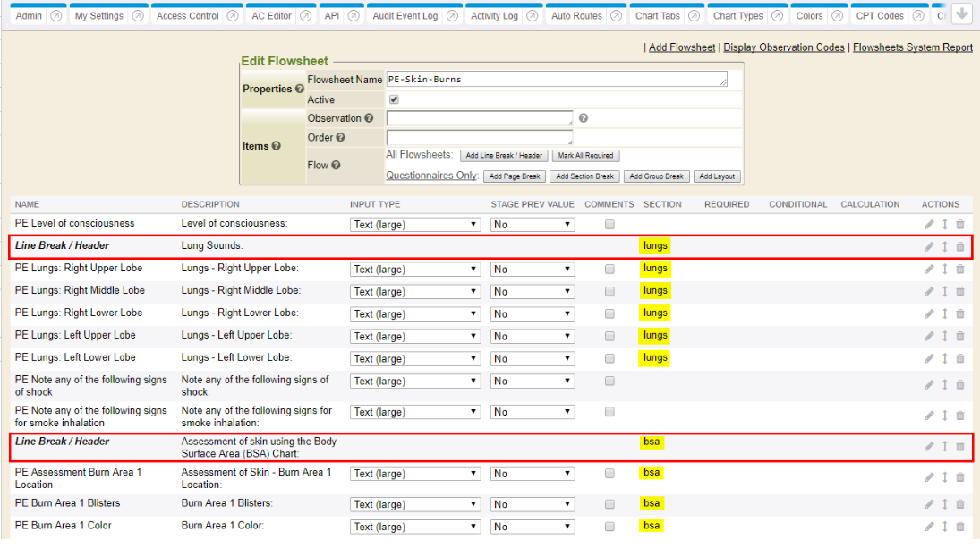Switch to the Audit Event Log tab
980x549 pixels.
point(405,16)
